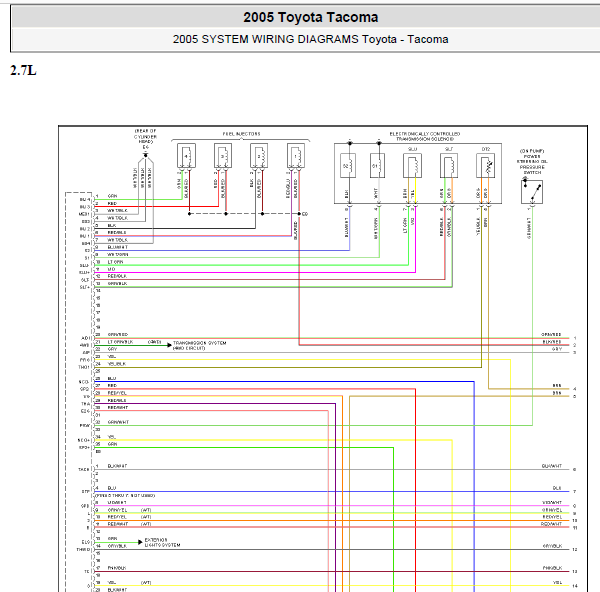Click fuel injector number 2 symbol

pos(259,156)
